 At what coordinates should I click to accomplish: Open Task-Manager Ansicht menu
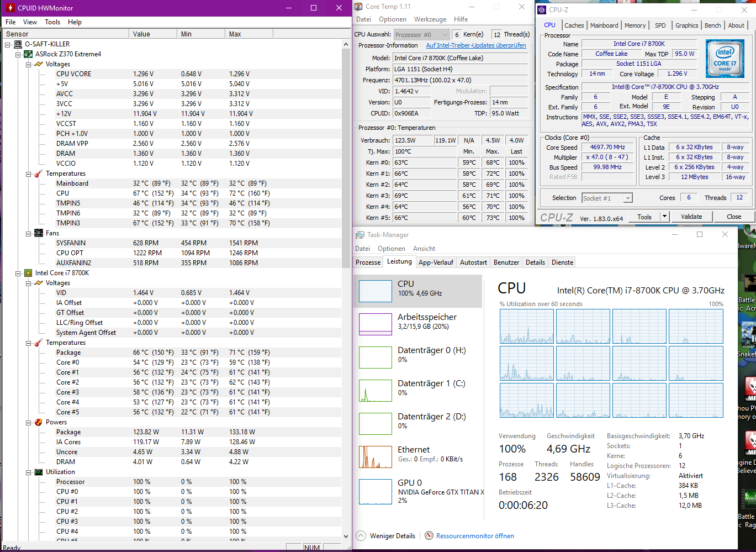424,249
